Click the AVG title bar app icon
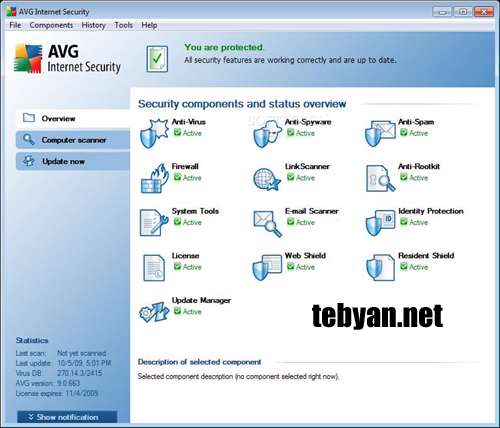 tap(11, 11)
